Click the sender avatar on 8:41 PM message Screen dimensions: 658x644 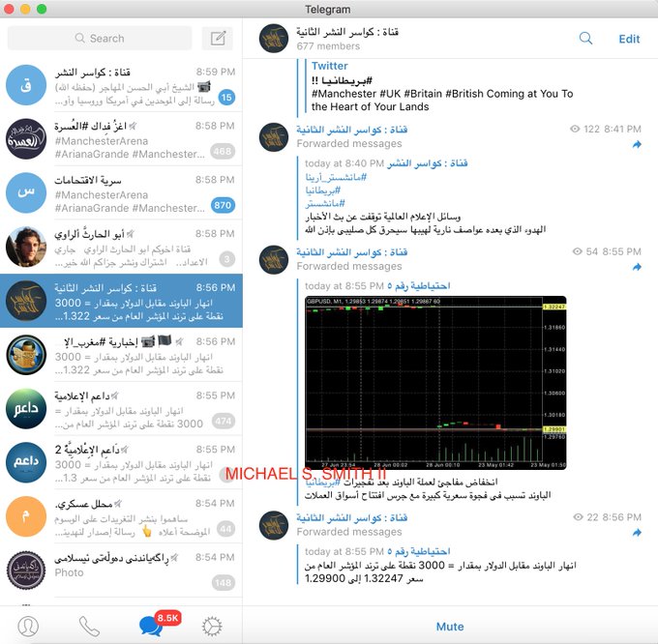(x=274, y=136)
